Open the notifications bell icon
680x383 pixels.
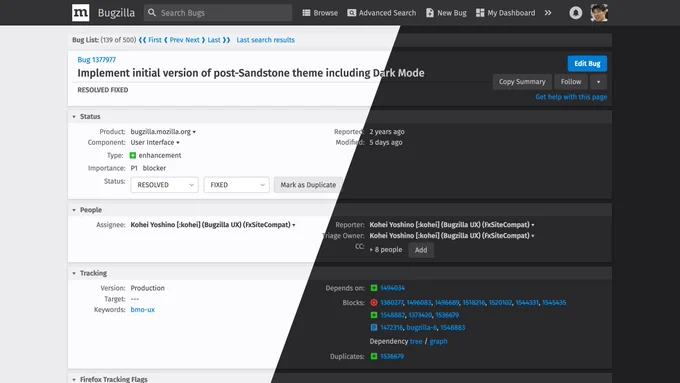click(575, 13)
